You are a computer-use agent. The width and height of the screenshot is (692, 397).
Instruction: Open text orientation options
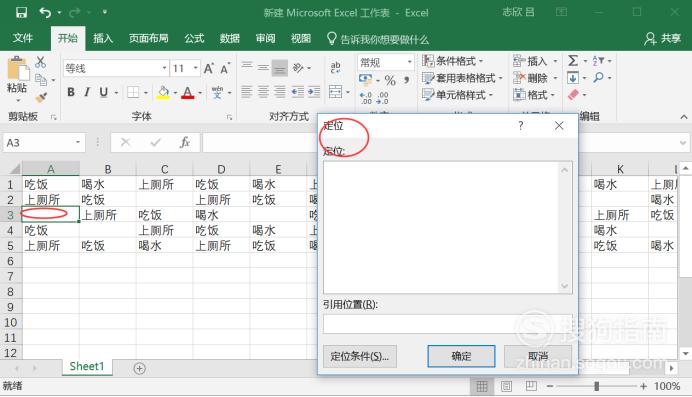tap(299, 67)
